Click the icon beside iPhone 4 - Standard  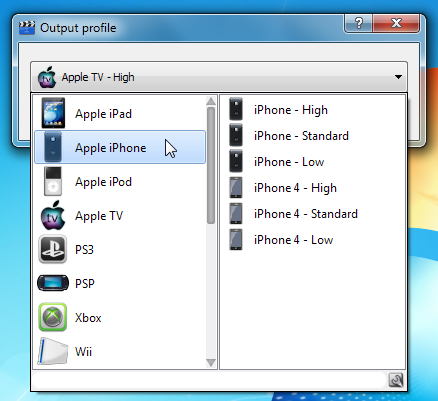[236, 213]
